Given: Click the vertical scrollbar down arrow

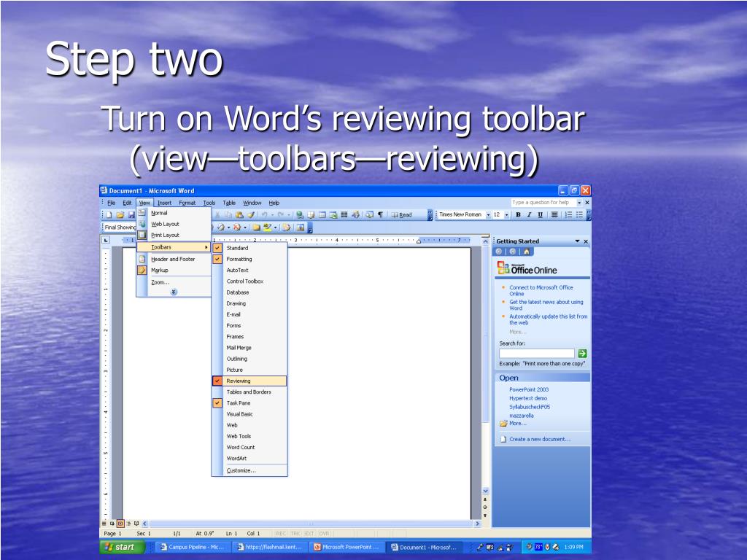Looking at the screenshot, I should [485, 491].
